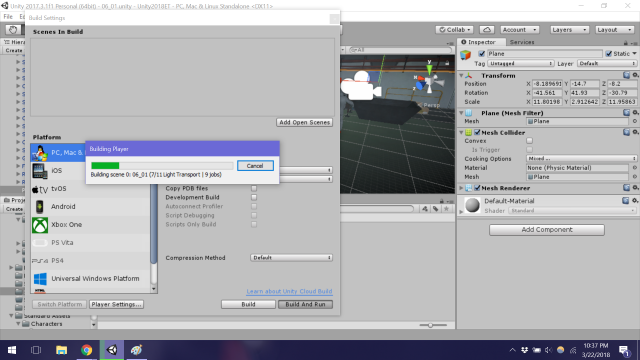Open the Layers dropdown
This screenshot has width=640, height=360.
(569, 30)
